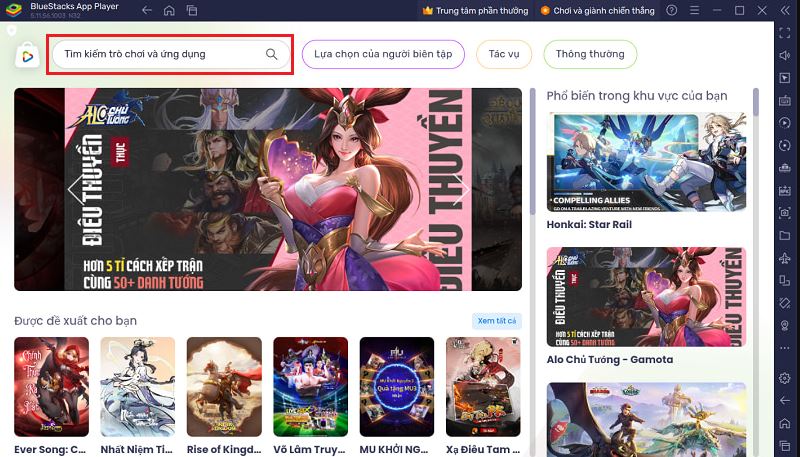Click the volume speaker icon in sidebar
This screenshot has height=457, width=800.
coord(785,57)
